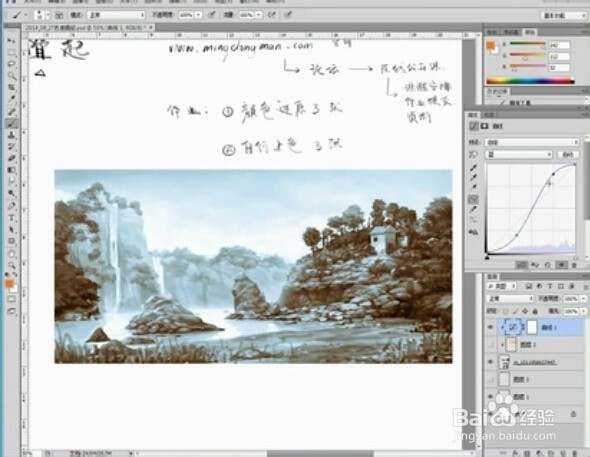Hide the 图层 1 layer
The height and width of the screenshot is (457, 590).
tap(490, 397)
